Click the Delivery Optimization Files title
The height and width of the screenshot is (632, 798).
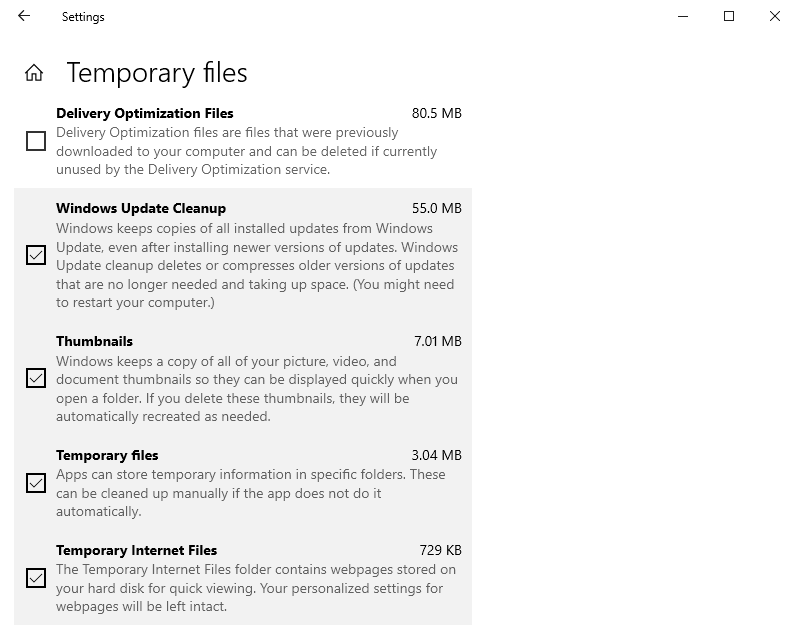click(x=144, y=113)
